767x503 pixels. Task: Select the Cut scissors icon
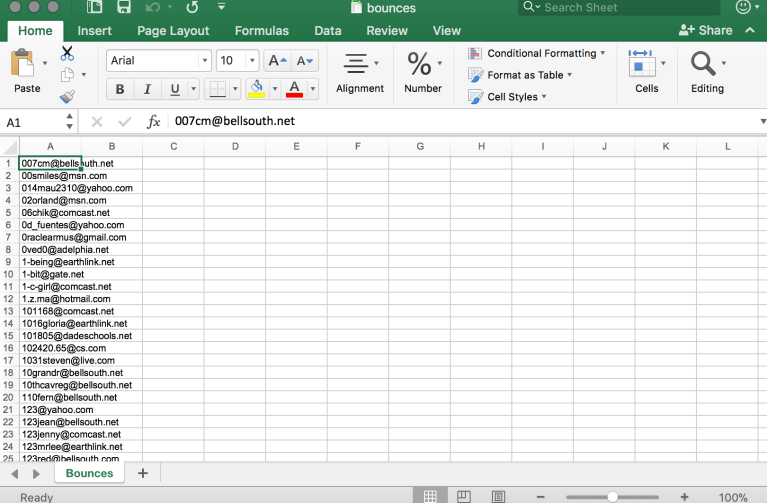67,53
